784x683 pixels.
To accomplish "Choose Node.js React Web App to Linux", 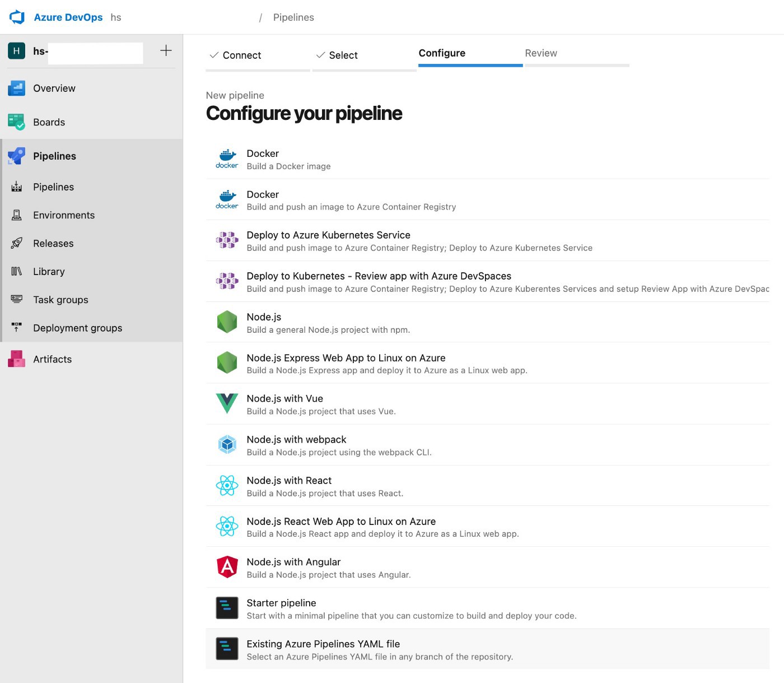I will (x=487, y=527).
